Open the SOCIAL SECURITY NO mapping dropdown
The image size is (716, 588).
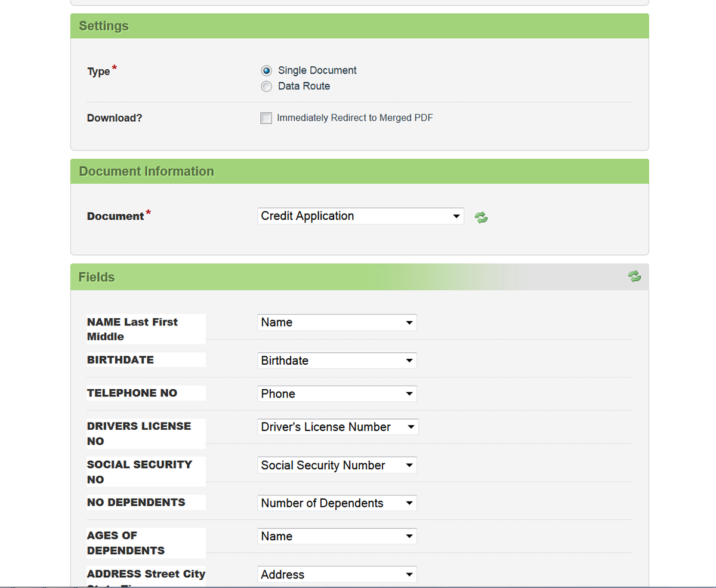coord(337,465)
